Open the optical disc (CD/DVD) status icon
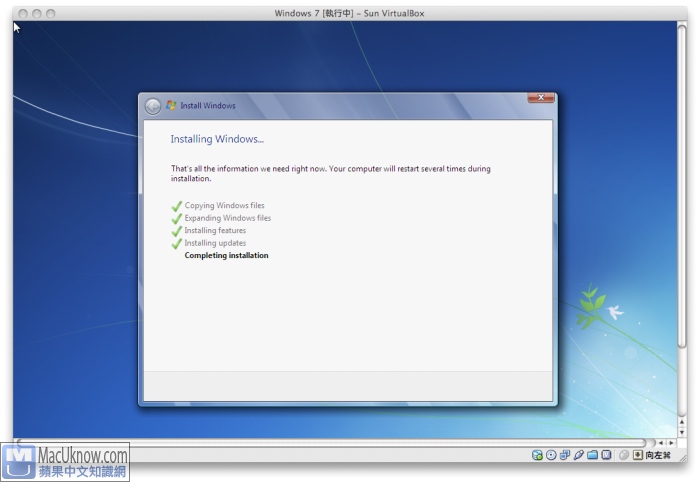The height and width of the screenshot is (482, 700). click(551, 455)
